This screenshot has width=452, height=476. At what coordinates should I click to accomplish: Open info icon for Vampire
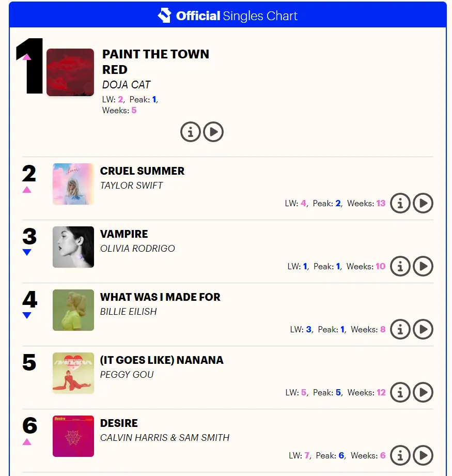pos(400,267)
